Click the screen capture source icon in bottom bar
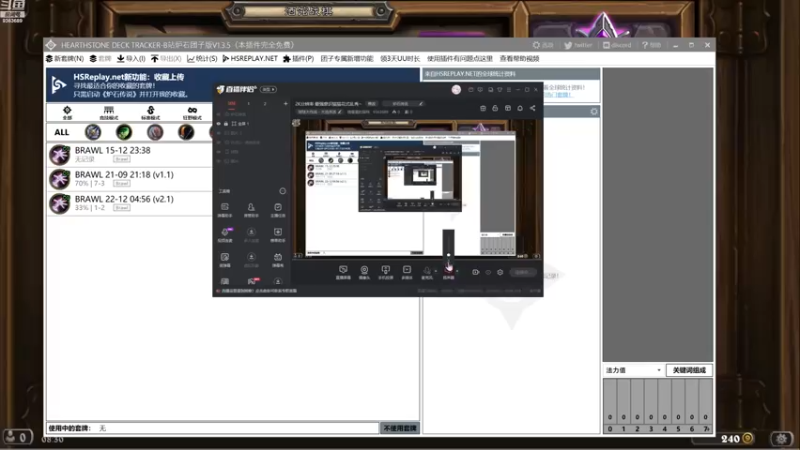 pyautogui.click(x=343, y=272)
